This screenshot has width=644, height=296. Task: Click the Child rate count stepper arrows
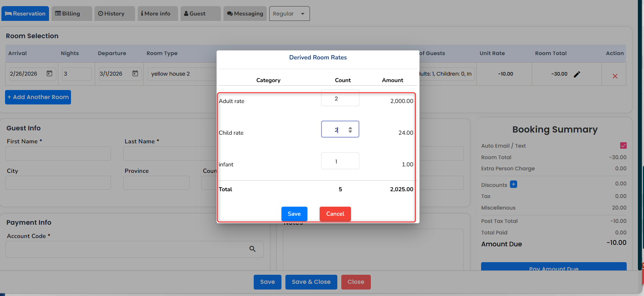350,130
